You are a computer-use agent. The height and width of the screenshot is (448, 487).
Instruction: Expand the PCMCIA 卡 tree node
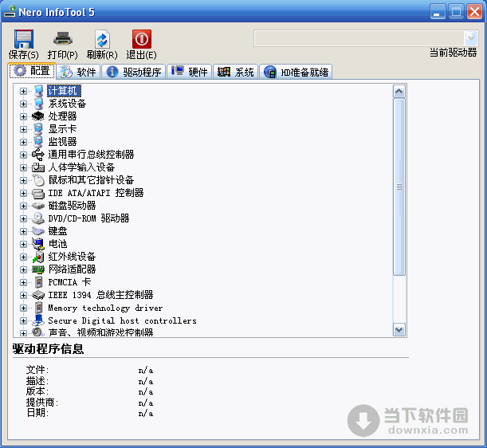coord(23,282)
